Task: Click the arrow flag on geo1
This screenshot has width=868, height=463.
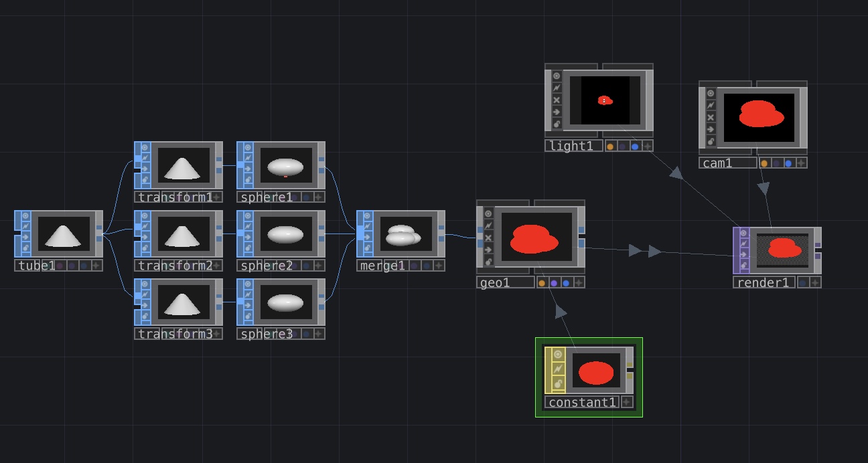Action: 488,250
